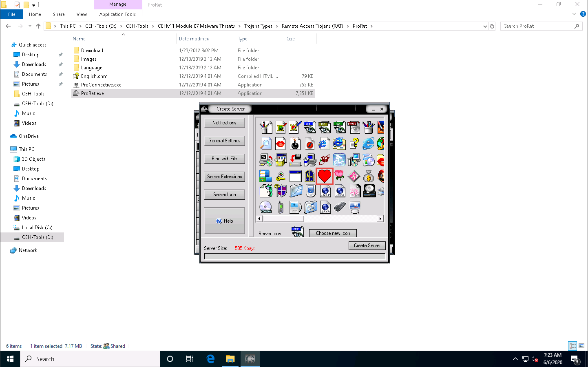This screenshot has height=367, width=588.
Task: Open recent locations dropdown arrow
Action: click(30, 26)
